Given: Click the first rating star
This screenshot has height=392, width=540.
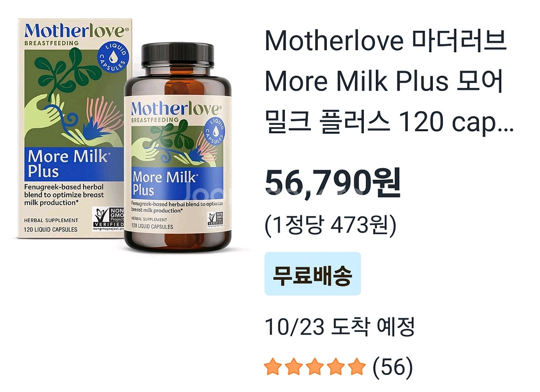Looking at the screenshot, I should pyautogui.click(x=273, y=366).
